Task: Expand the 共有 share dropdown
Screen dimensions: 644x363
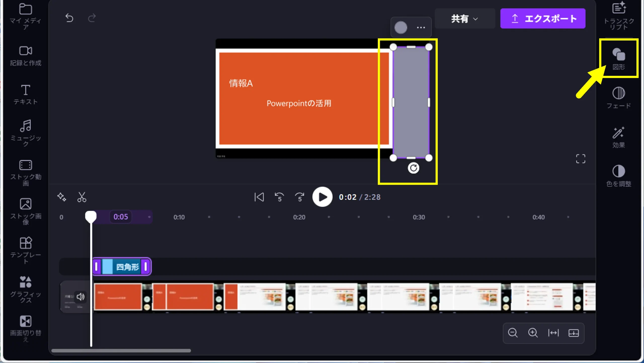Action: point(464,19)
